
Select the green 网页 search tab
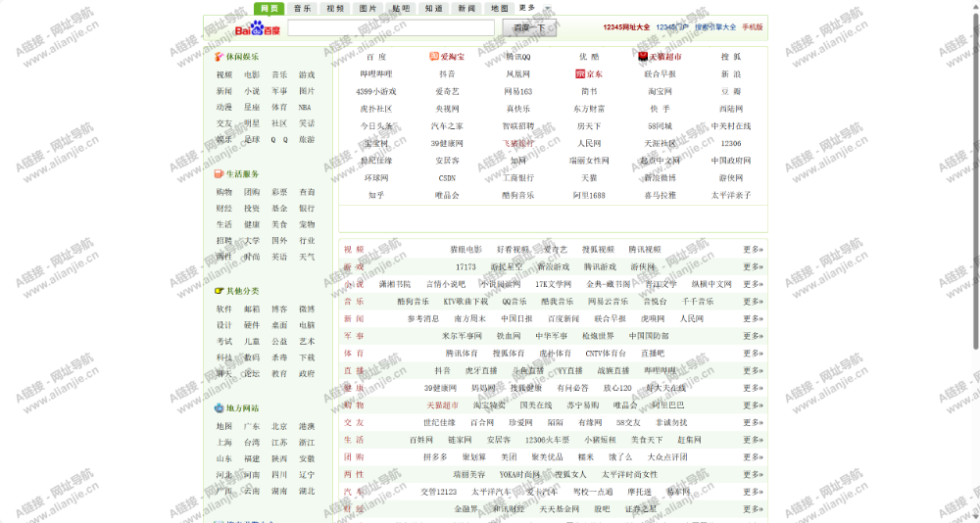click(269, 8)
